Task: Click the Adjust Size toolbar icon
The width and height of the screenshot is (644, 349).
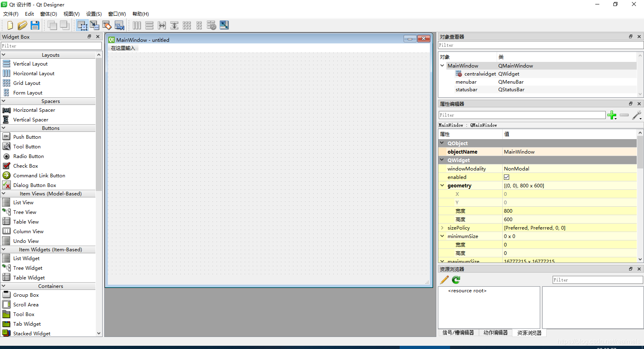Action: (x=224, y=25)
